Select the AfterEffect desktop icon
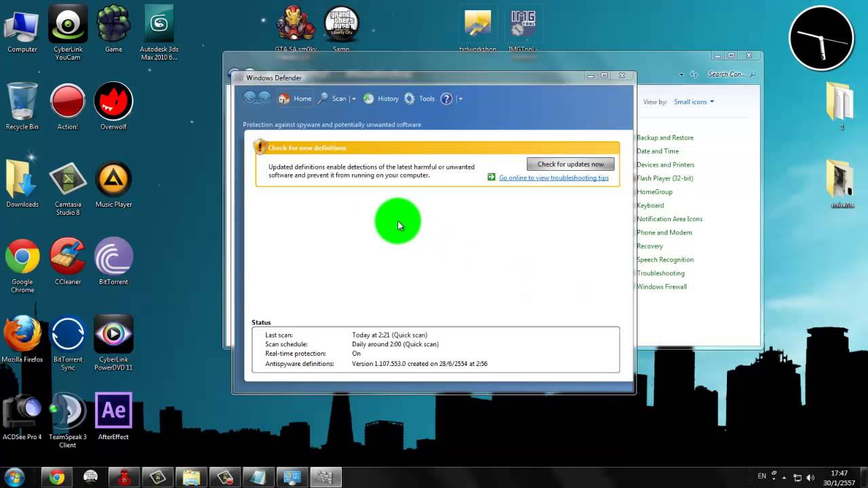This screenshot has height=488, width=868. pos(113,416)
